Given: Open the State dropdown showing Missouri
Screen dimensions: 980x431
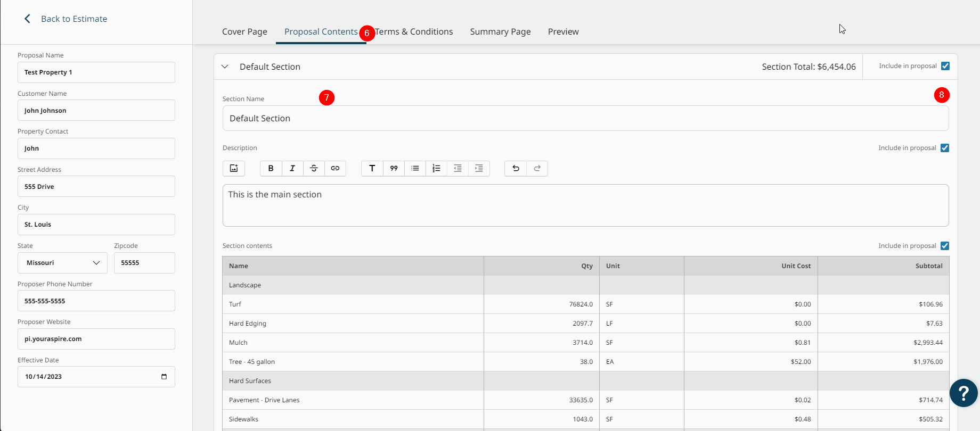Looking at the screenshot, I should pos(62,263).
